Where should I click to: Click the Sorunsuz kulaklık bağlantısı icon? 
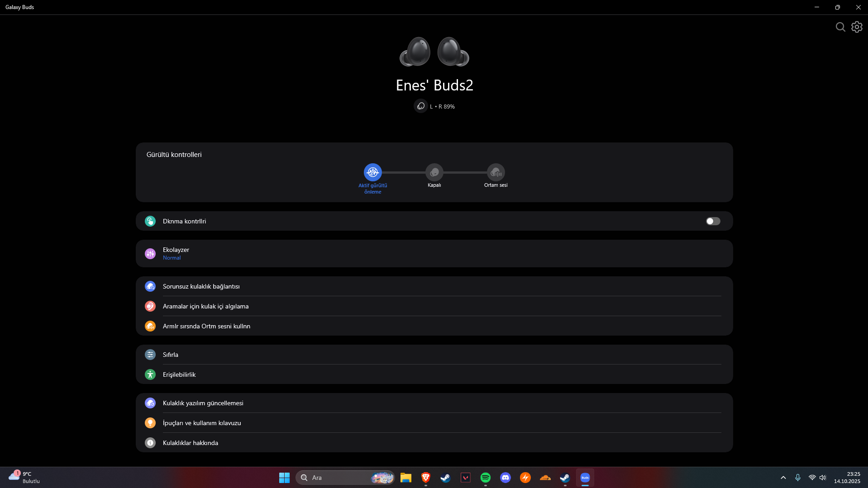(150, 286)
